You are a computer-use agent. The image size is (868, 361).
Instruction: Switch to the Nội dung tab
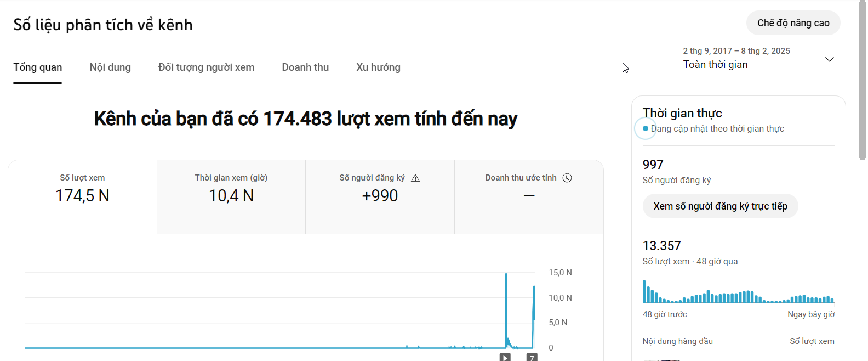click(x=110, y=67)
